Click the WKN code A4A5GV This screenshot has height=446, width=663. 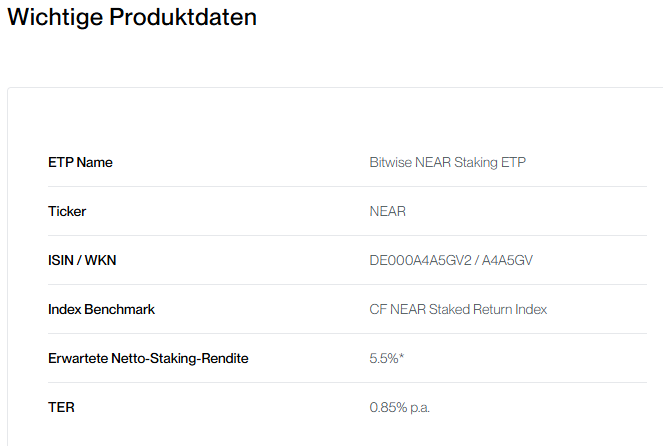click(x=508, y=260)
